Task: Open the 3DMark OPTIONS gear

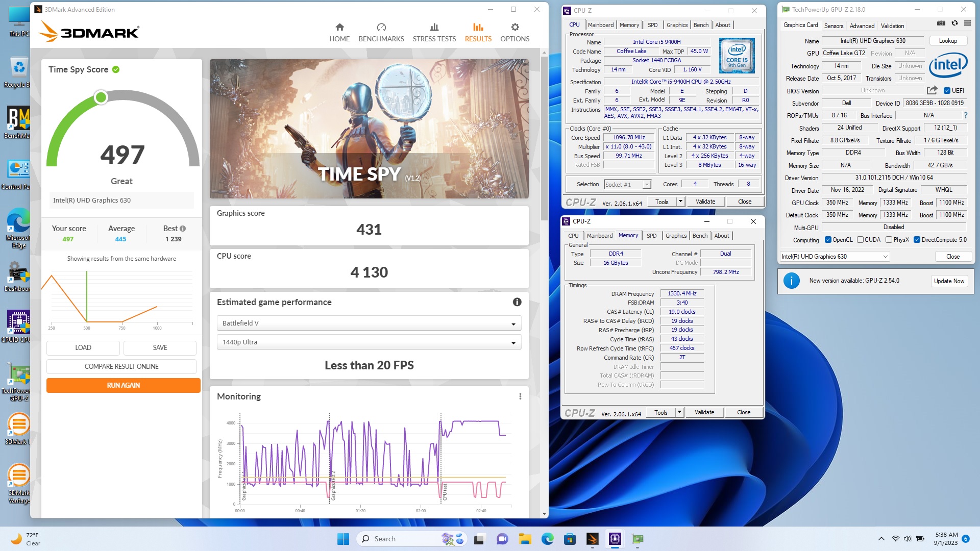Action: [515, 33]
